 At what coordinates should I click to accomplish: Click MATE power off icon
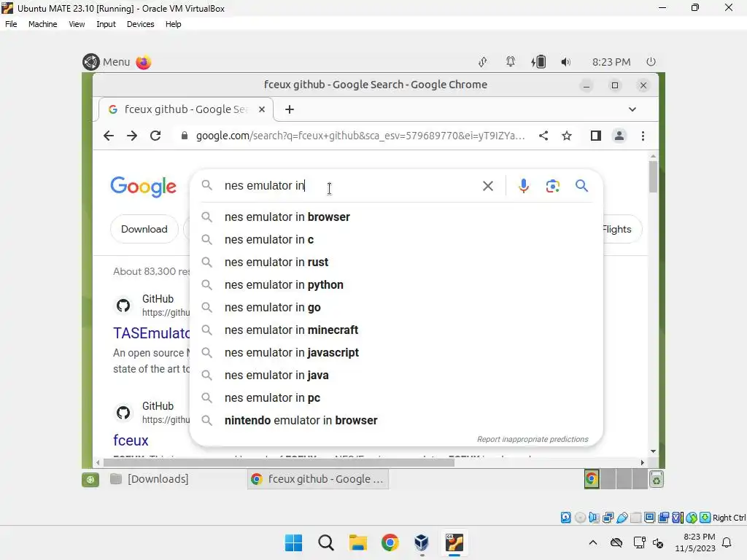(651, 62)
